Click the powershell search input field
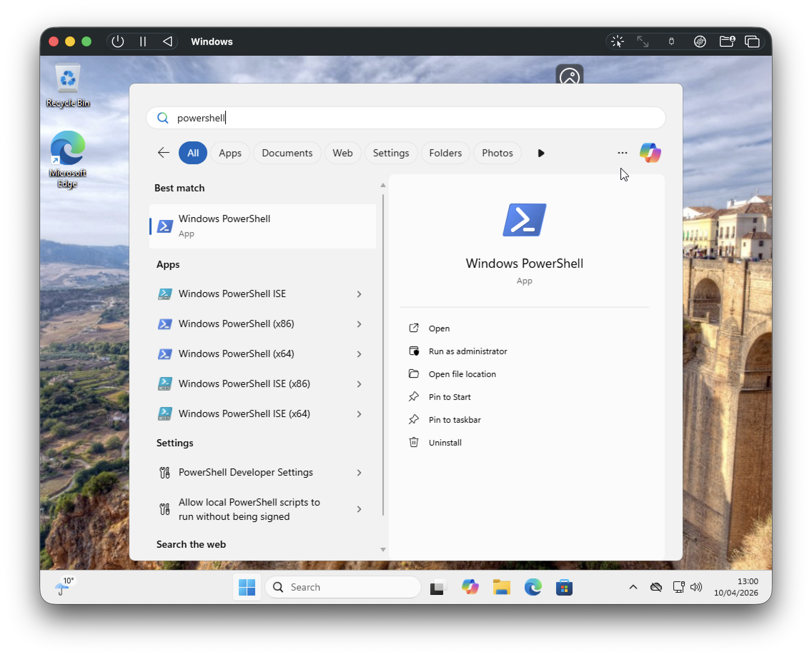812x657 pixels. [405, 118]
